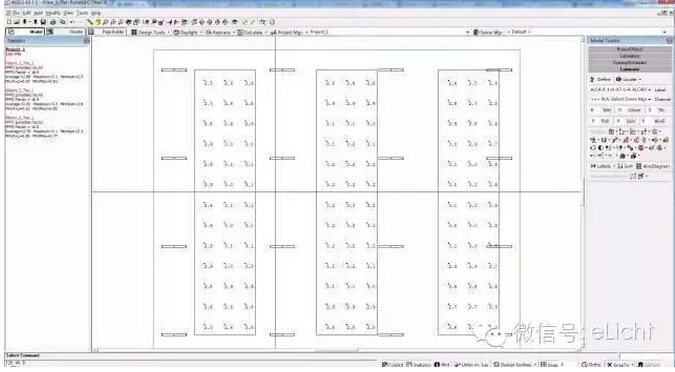
Task: Click the Locate luminaire icon
Action: [x=619, y=79]
